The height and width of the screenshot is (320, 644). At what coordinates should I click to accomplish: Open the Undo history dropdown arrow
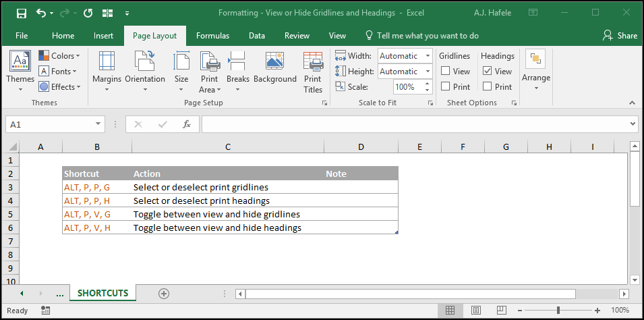52,13
